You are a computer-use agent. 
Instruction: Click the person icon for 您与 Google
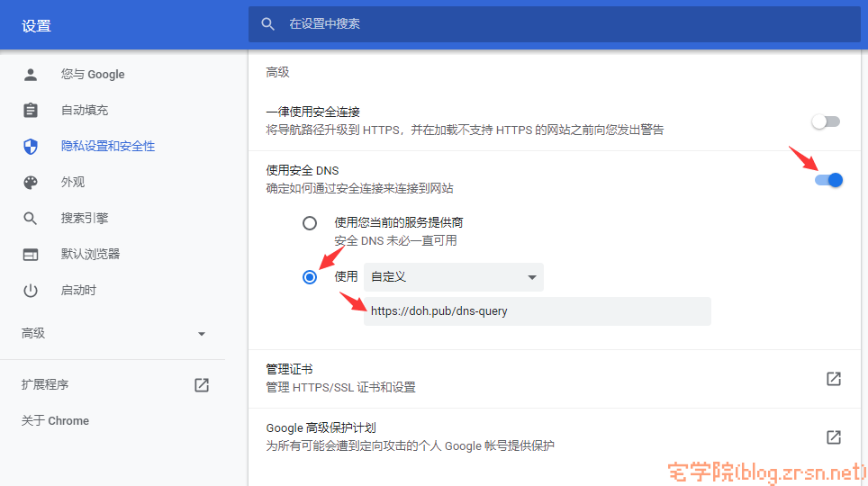31,75
